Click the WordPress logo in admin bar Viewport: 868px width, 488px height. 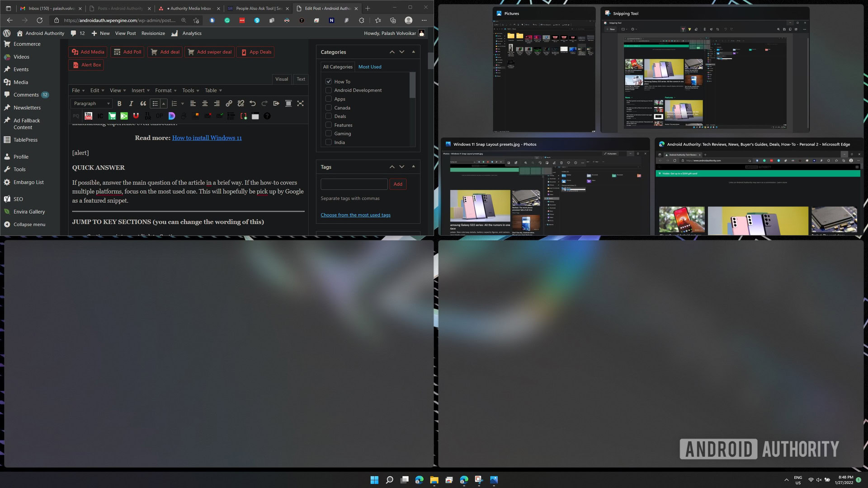pos(7,33)
